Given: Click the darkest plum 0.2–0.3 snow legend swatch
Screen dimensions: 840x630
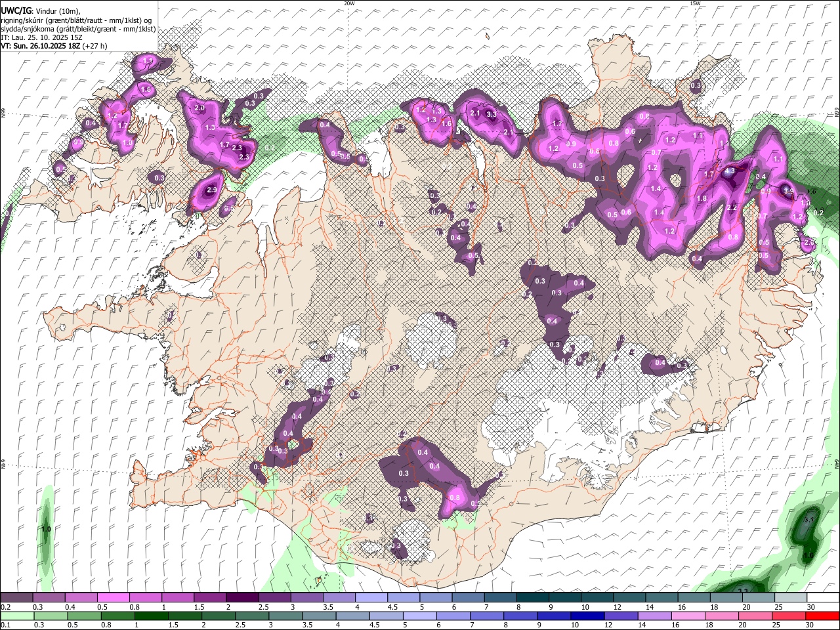Looking at the screenshot, I should coord(16,598).
